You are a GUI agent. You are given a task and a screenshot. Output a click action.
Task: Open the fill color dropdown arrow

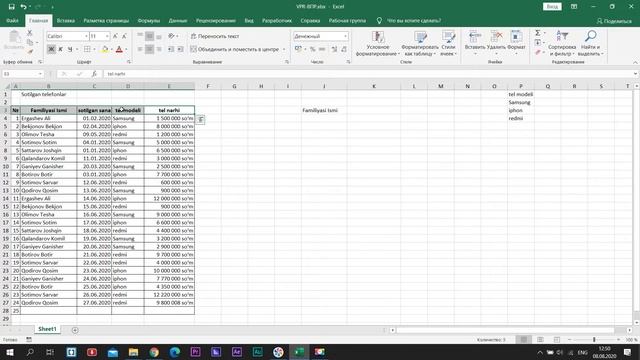click(x=111, y=49)
